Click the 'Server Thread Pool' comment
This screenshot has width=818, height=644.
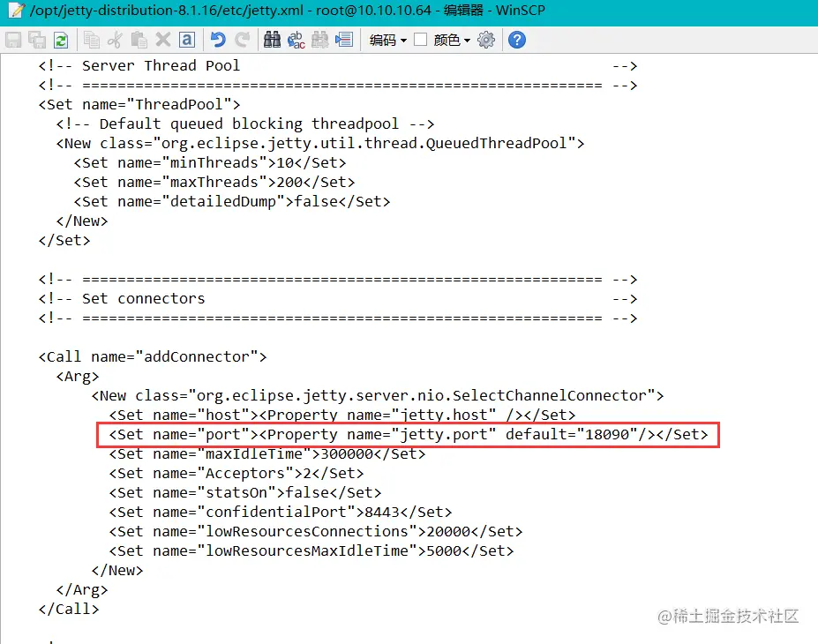tap(338, 65)
